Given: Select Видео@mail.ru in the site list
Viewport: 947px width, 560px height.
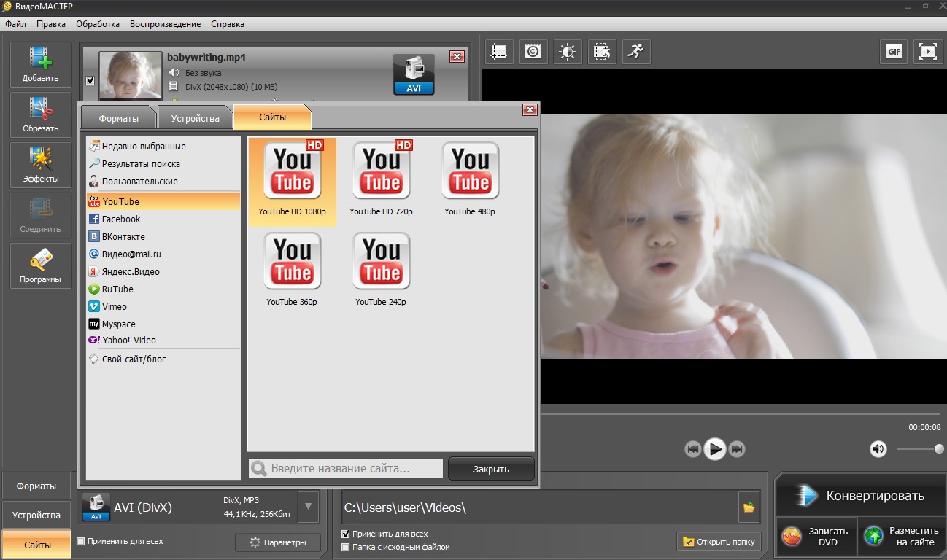Looking at the screenshot, I should point(163,254).
